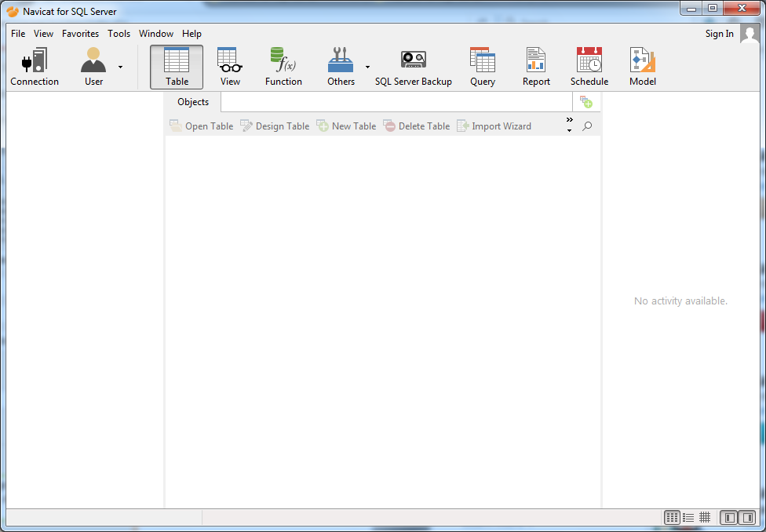The width and height of the screenshot is (766, 532).
Task: Open the Model designer icon
Action: click(x=642, y=67)
